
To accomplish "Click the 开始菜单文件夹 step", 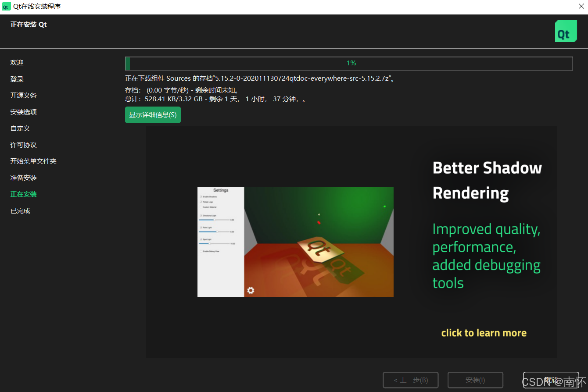I will (x=33, y=161).
